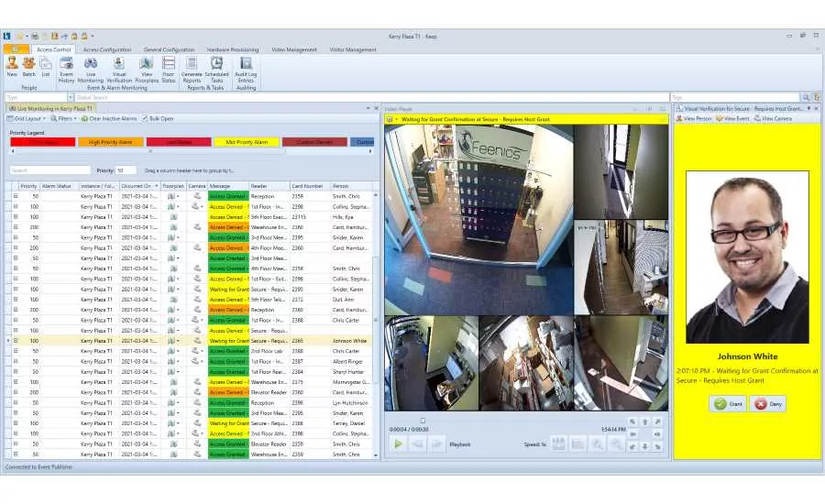
Task: Click Johnson White's photo in verification panel
Action: point(747,257)
